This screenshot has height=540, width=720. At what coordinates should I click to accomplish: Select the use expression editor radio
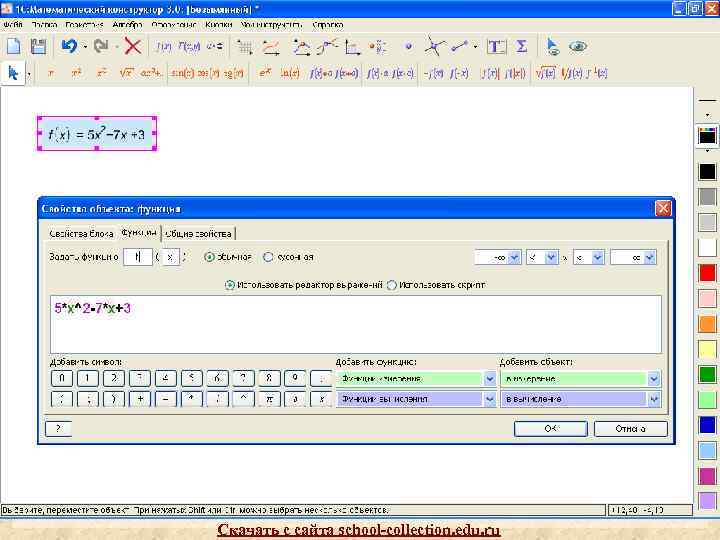(230, 285)
